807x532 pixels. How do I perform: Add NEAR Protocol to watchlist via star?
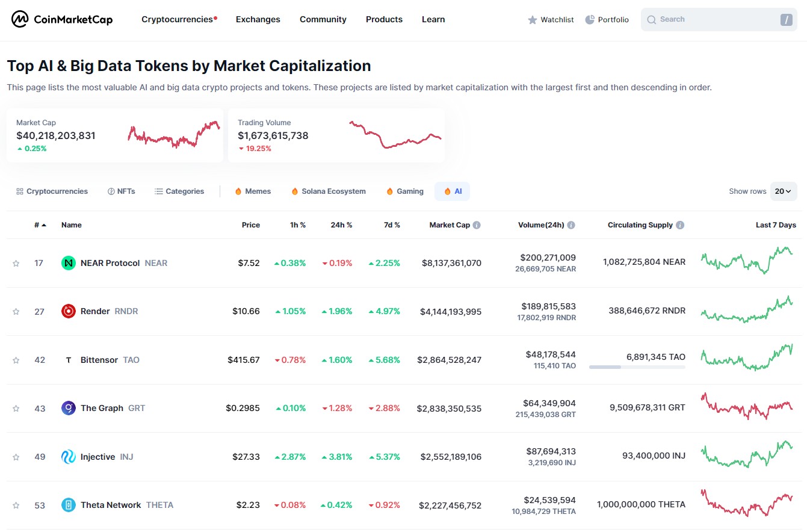coord(16,262)
